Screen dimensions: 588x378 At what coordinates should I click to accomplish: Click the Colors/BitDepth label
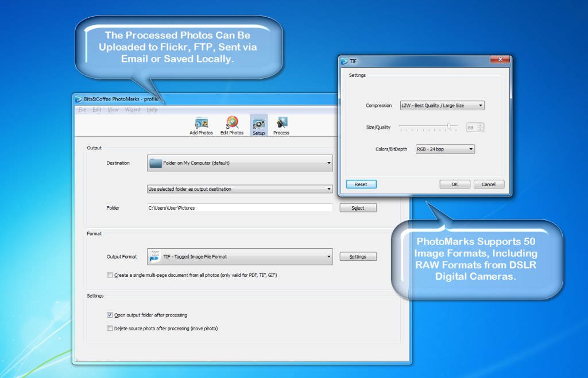391,149
